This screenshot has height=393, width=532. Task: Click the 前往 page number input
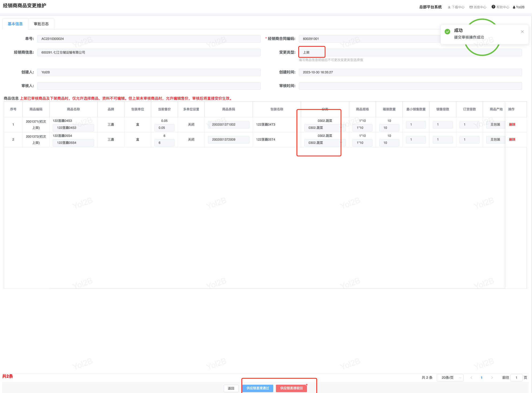[516, 378]
